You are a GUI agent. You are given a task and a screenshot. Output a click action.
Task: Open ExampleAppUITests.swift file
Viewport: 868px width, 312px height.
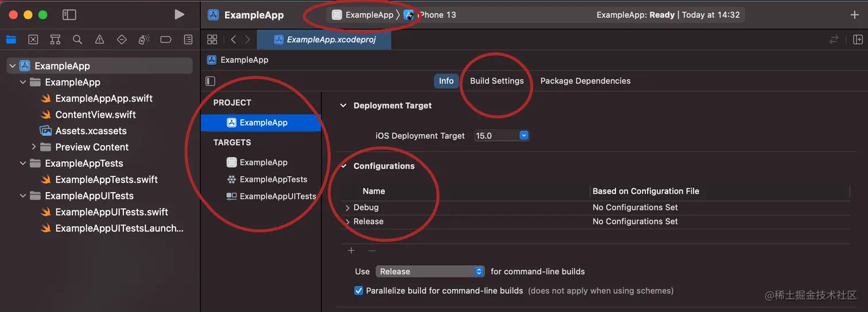[104, 212]
